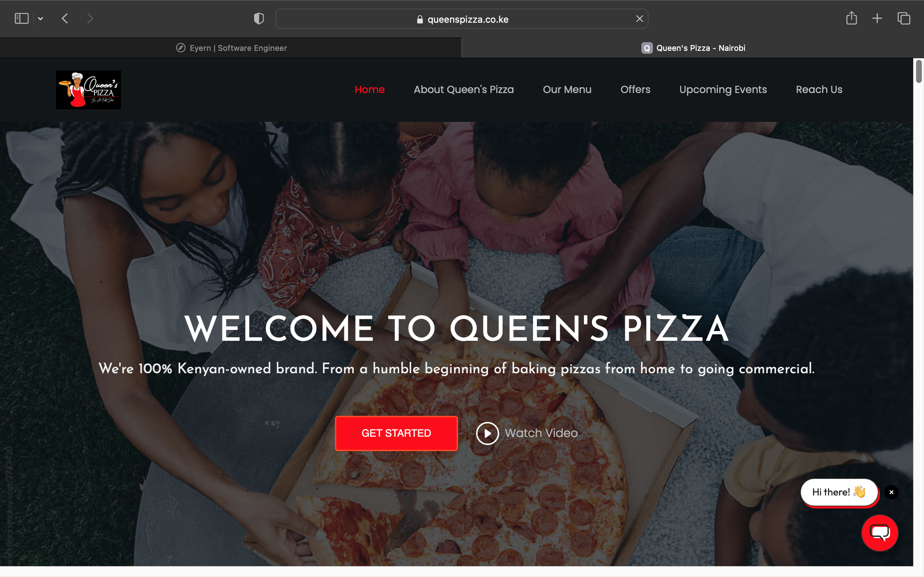Click the Queen's Pizza logo
Viewport: 924px width, 577px height.
tap(88, 90)
